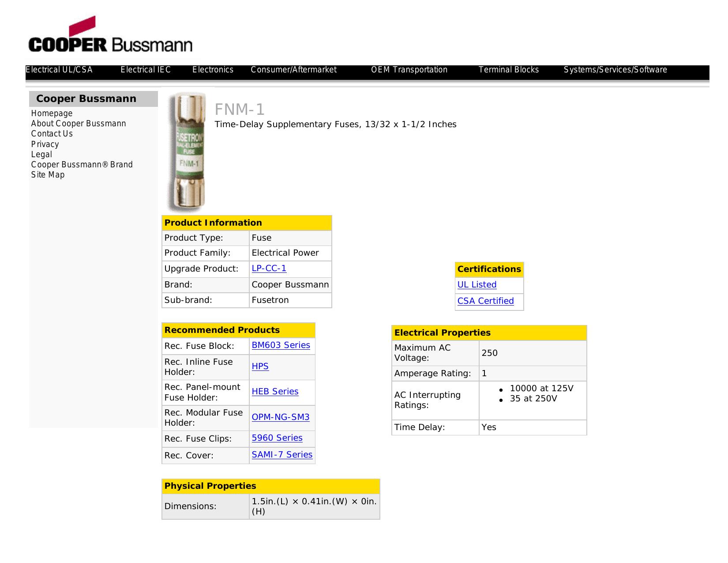
Task: Open the HEB Series link
Action: pos(275,392)
